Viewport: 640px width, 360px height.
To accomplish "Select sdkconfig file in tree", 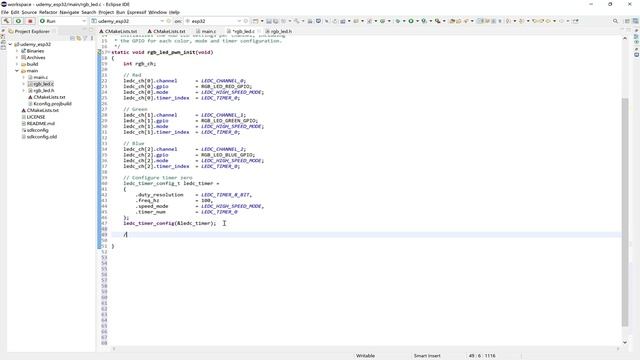I will (x=35, y=130).
